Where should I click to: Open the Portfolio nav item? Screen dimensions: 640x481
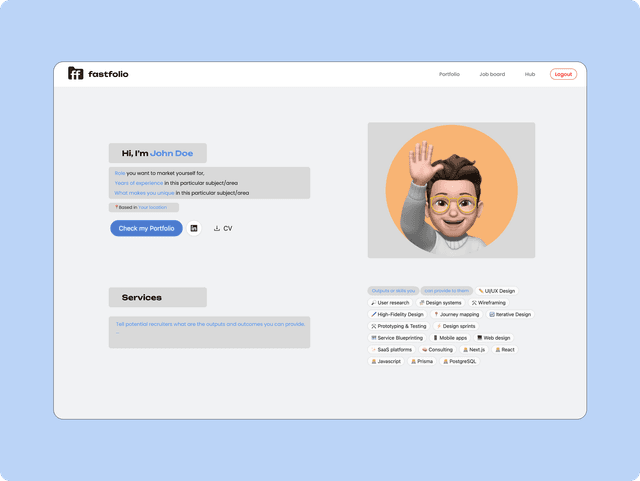point(449,74)
